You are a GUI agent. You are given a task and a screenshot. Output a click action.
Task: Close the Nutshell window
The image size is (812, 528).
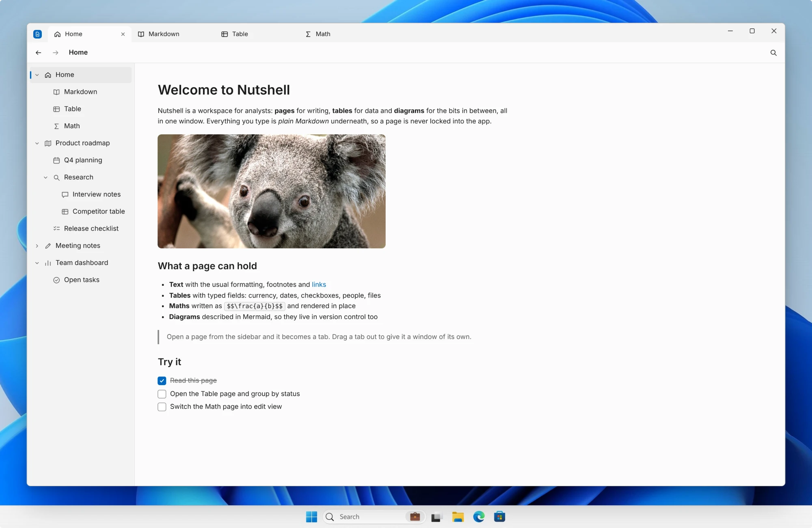(774, 31)
